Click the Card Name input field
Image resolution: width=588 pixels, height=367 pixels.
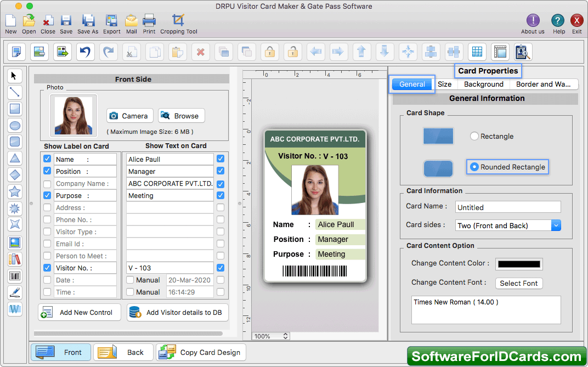point(508,207)
